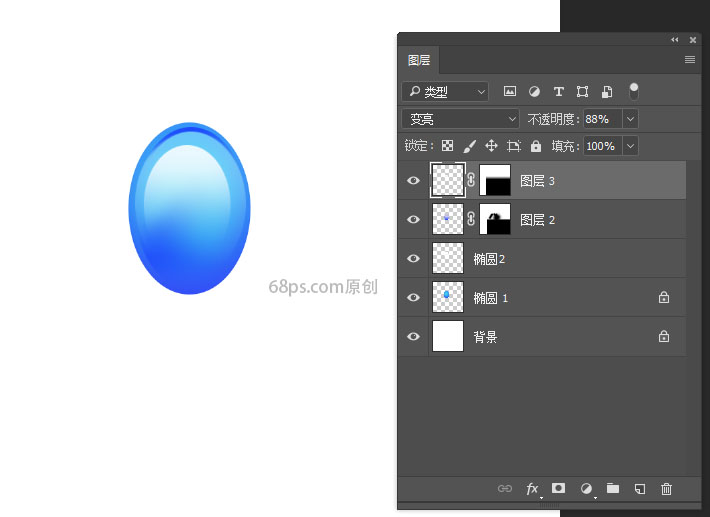Select 背景 layer thumbnail
This screenshot has height=517, width=710.
pos(447,336)
